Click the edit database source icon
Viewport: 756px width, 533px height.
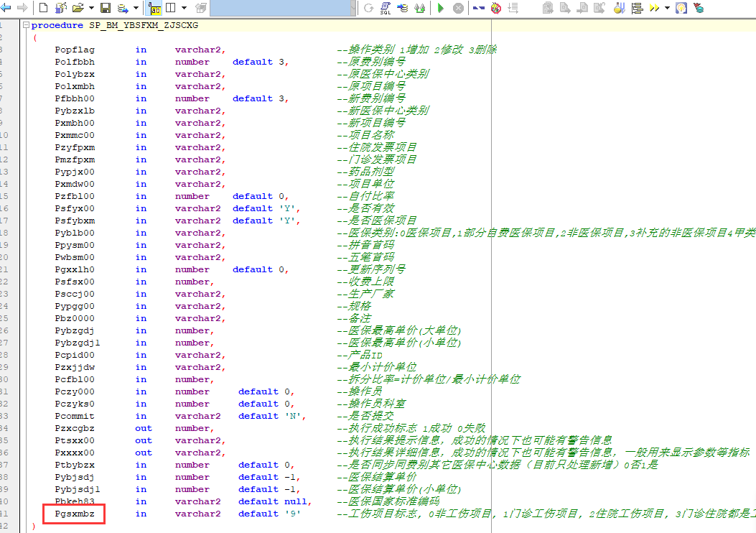coord(61,8)
